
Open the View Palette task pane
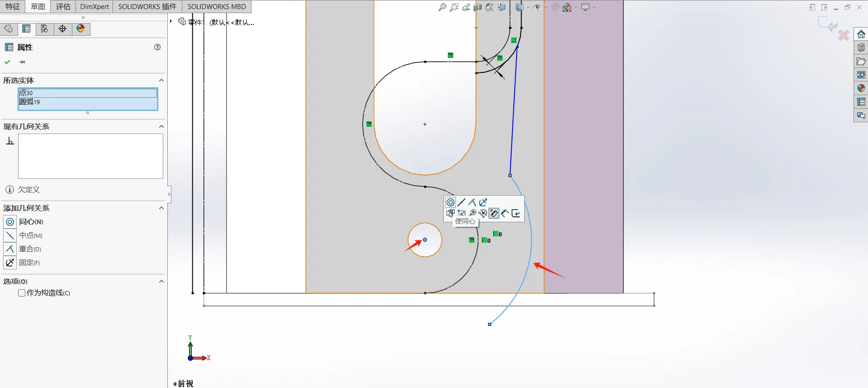[x=861, y=75]
